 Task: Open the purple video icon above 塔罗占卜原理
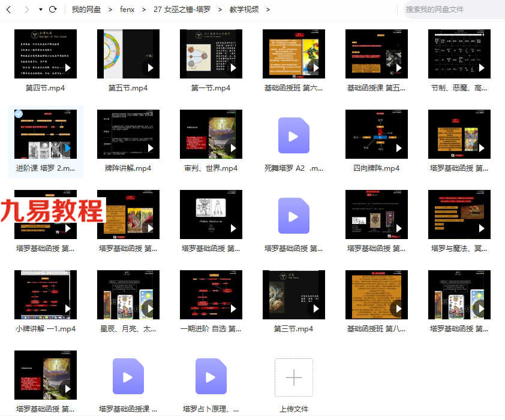pyautogui.click(x=211, y=376)
